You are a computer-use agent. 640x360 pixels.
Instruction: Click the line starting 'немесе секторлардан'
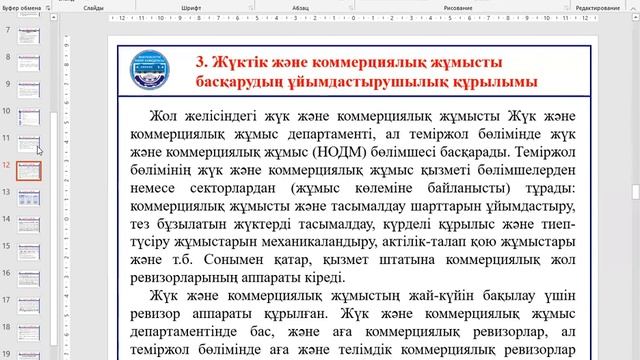click(353, 188)
